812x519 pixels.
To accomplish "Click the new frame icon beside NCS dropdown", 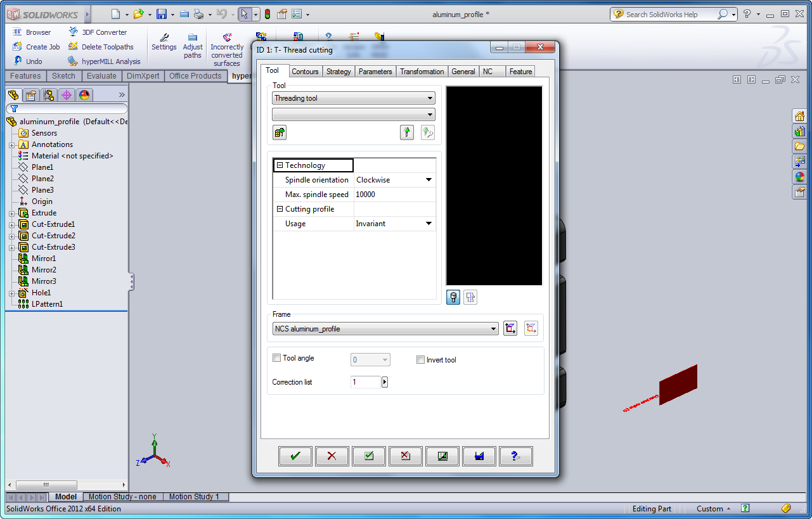I will click(510, 328).
